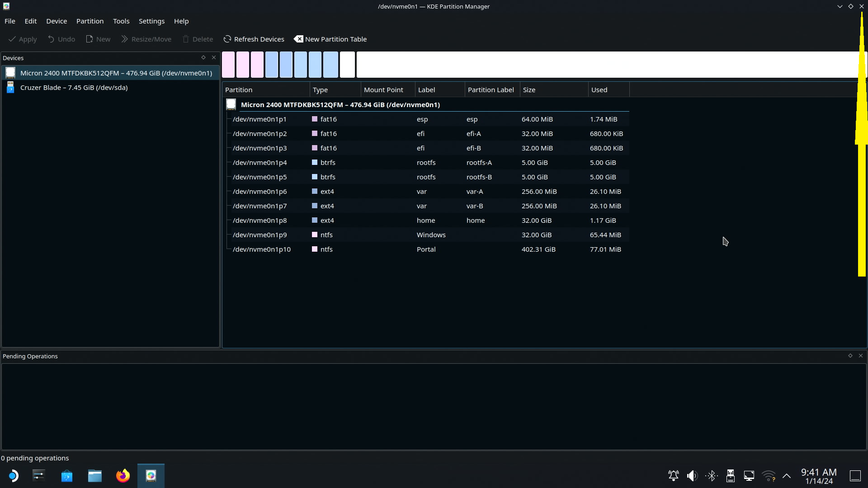The height and width of the screenshot is (488, 868).
Task: Select the Micron 2400 device entry
Action: coord(116,73)
